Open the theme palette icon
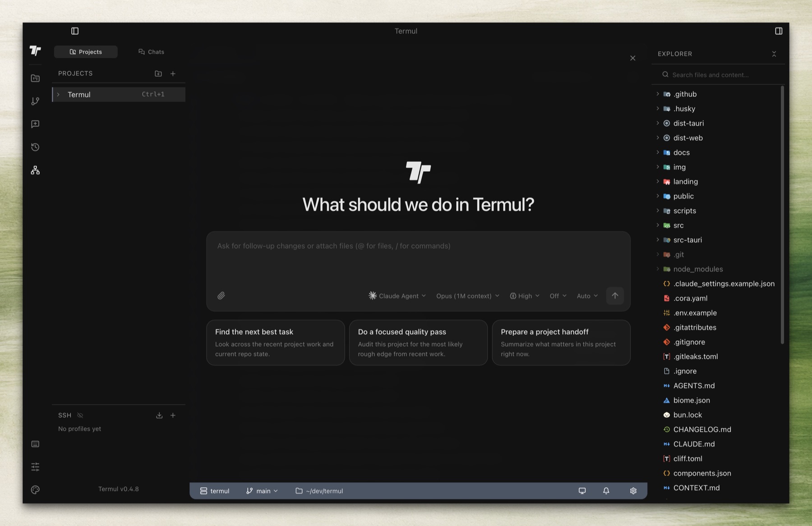The width and height of the screenshot is (812, 526). click(35, 490)
